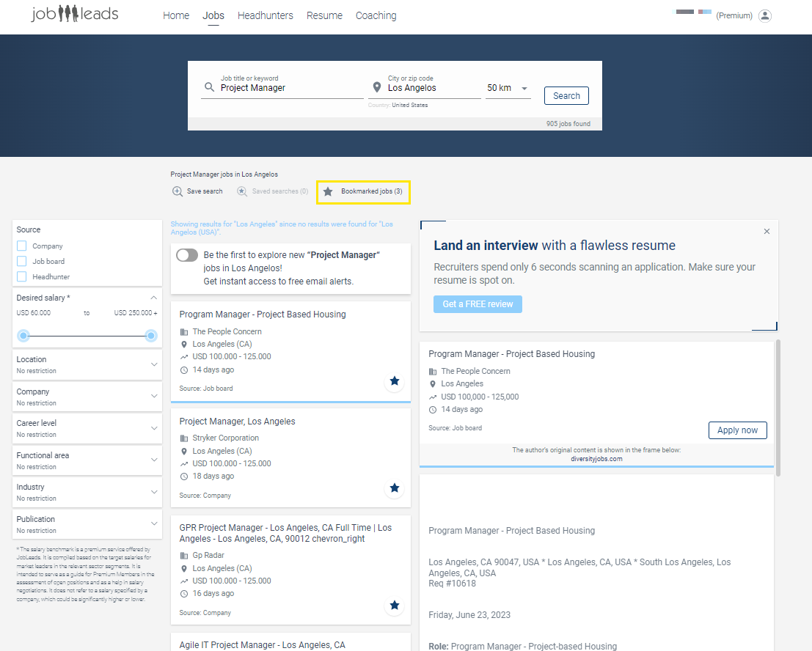
Task: Click the clock icon beside 18 days ago
Action: click(x=184, y=477)
